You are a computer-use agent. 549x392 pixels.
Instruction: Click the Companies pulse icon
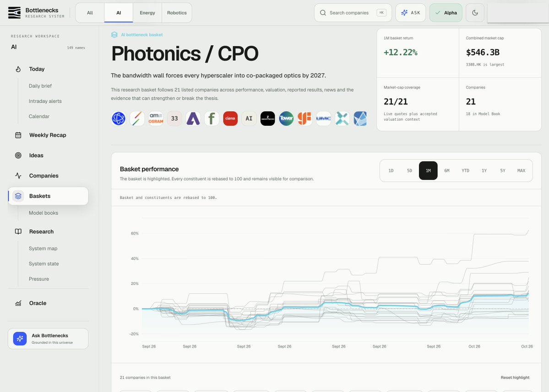click(x=18, y=176)
